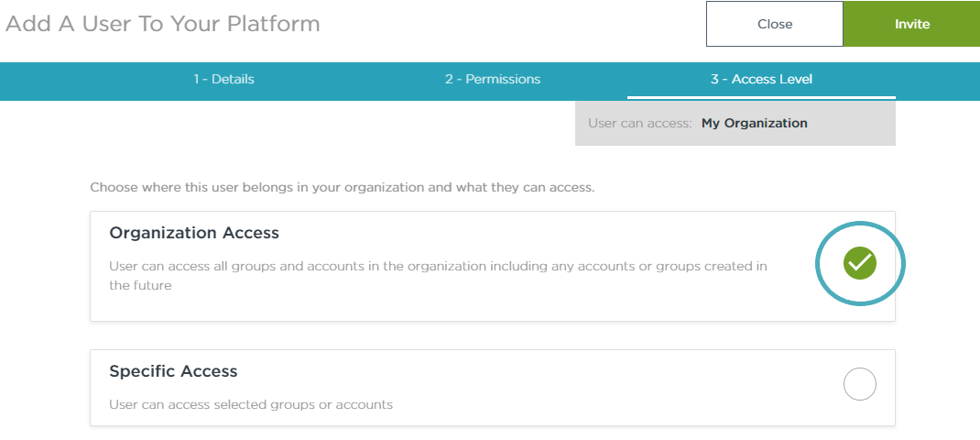Click the "Choose where this user belongs" instruction
Screen dimensions: 980x440
[343, 188]
